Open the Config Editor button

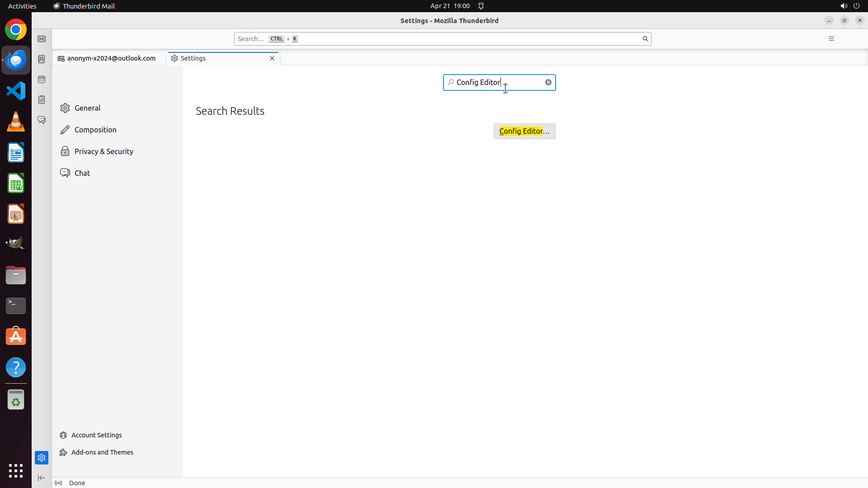[524, 131]
